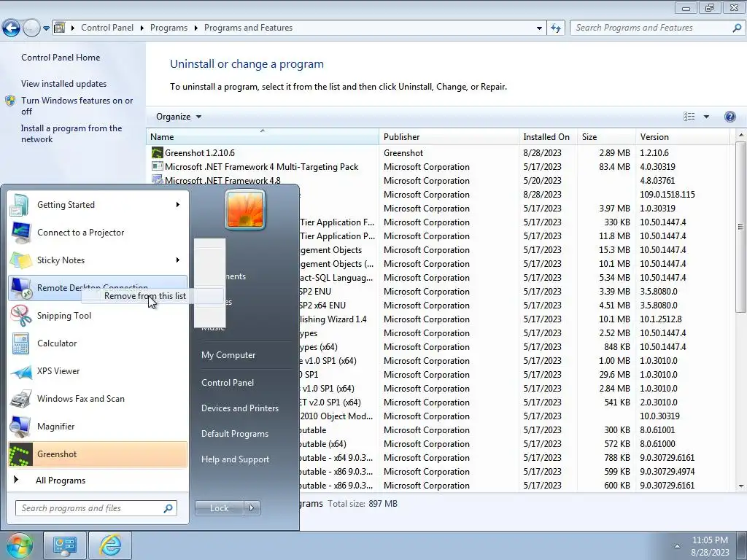Click the Remote Desktop Connection icon
Screen dimensions: 747x560
[x=20, y=287]
